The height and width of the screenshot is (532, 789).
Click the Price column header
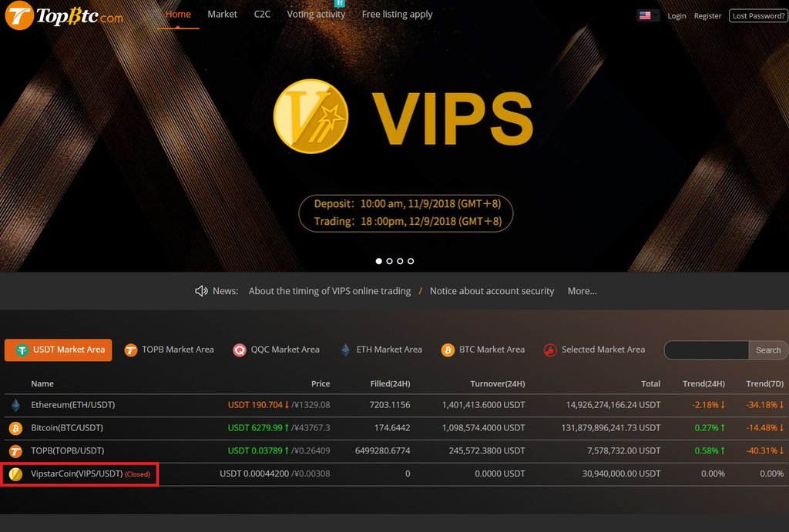click(321, 383)
